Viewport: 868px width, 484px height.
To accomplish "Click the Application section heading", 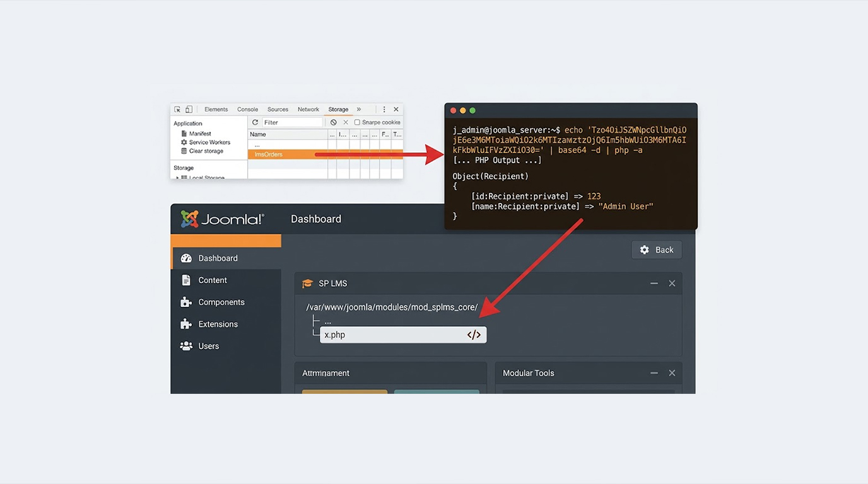I will click(x=188, y=124).
